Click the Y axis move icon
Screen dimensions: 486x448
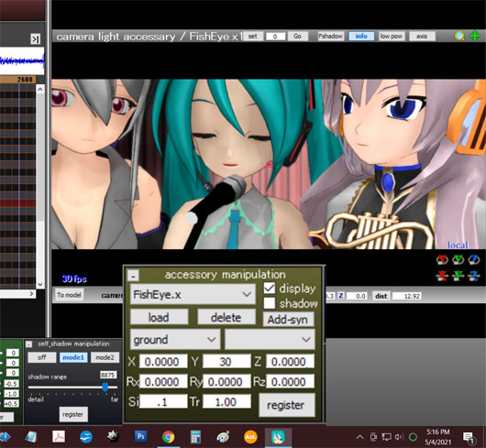point(458,275)
